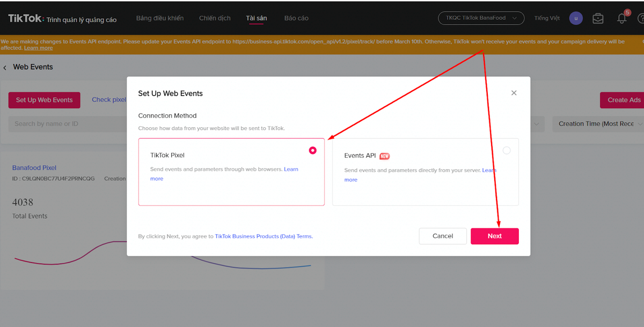Click the 4038 total events value
644x327 pixels.
coord(23,202)
